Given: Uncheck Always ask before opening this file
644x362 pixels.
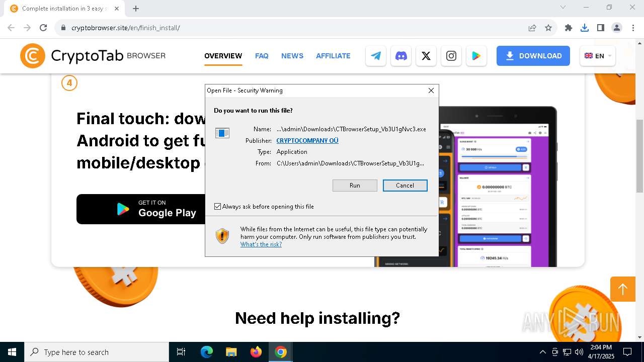Looking at the screenshot, I should (217, 207).
